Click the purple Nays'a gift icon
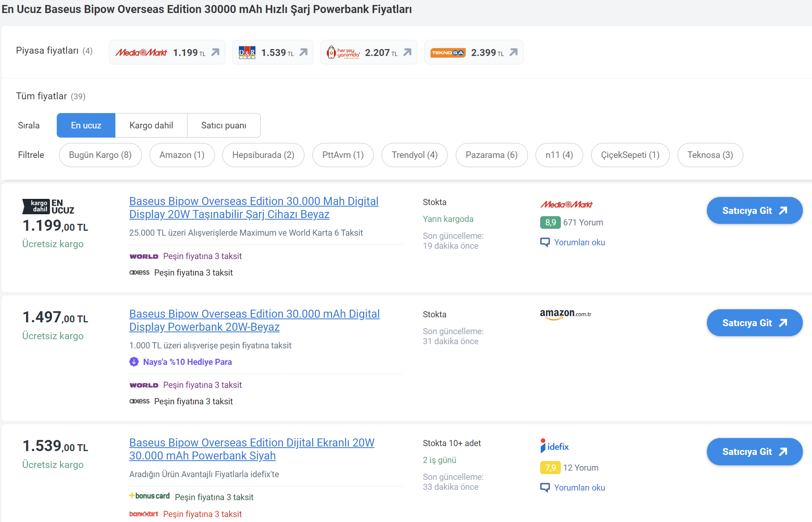 (134, 362)
